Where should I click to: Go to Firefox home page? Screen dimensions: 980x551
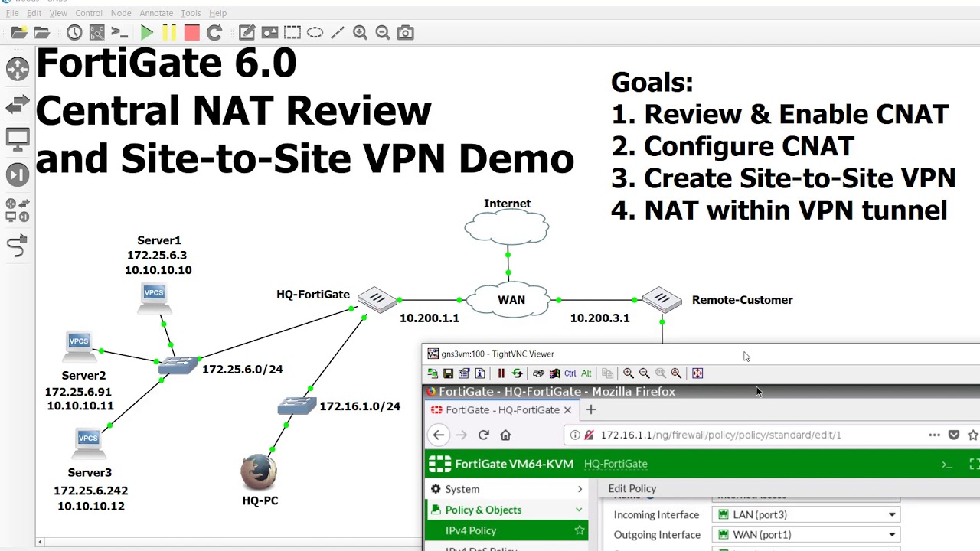point(505,435)
